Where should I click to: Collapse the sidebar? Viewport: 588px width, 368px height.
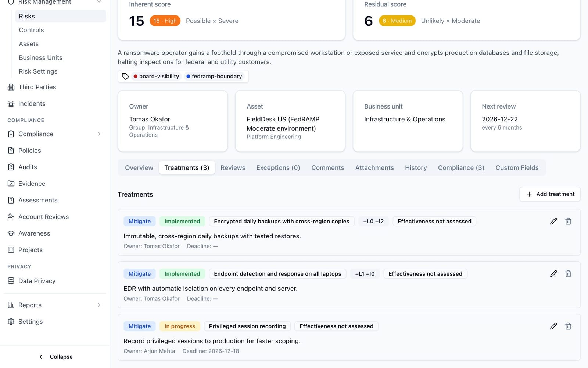click(55, 357)
